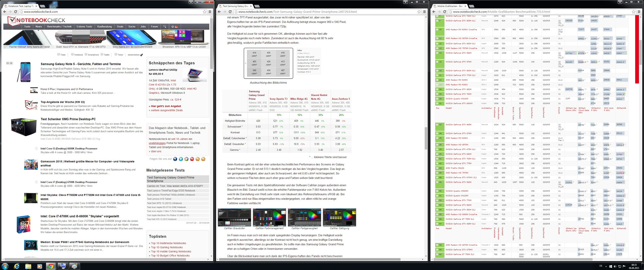
Task: Open the German flag language selector
Action: (176, 27)
